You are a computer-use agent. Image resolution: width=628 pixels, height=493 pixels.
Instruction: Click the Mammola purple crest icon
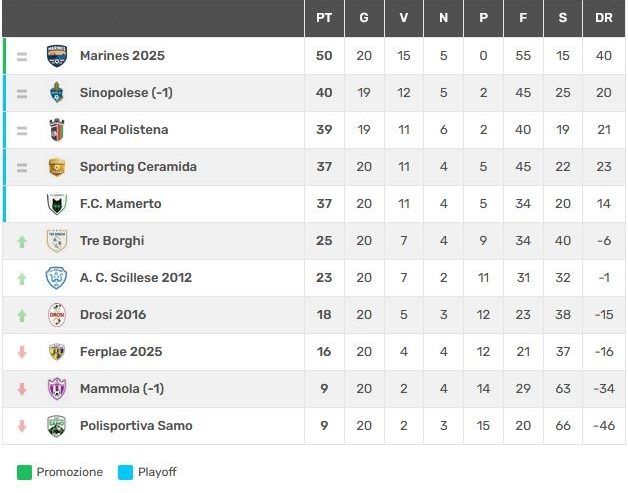pos(57,389)
